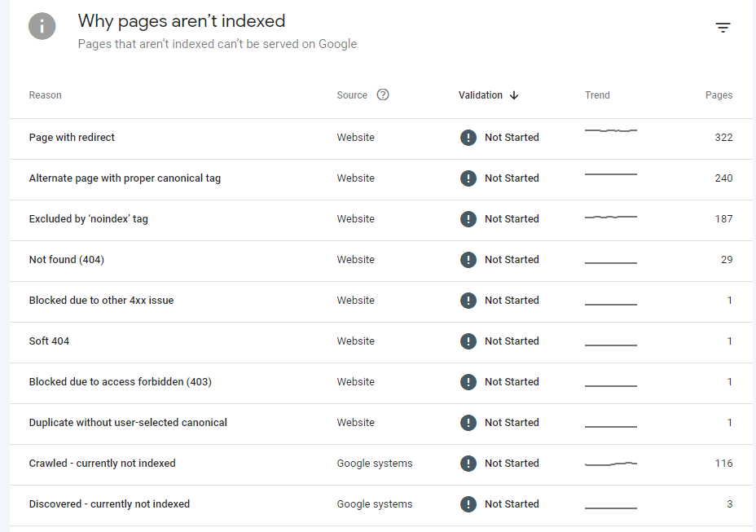Open the filter rows icon
The image size is (756, 532).
[723, 28]
